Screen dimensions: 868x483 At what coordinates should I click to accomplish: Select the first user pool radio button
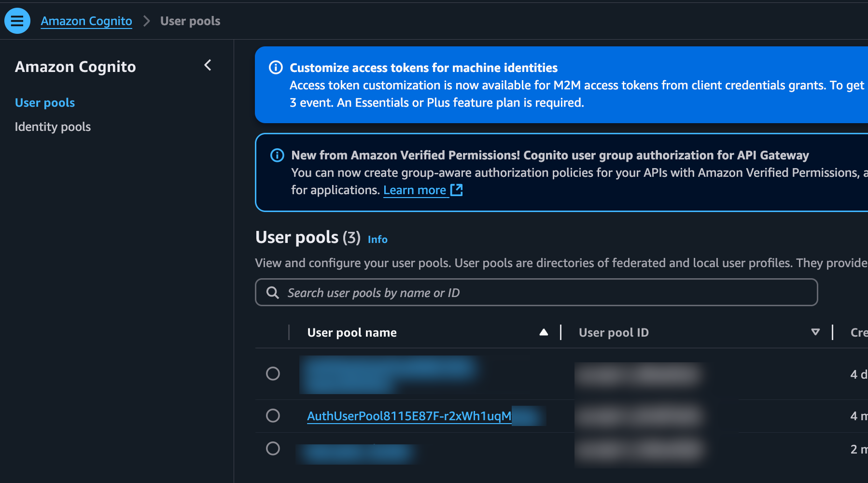(273, 373)
